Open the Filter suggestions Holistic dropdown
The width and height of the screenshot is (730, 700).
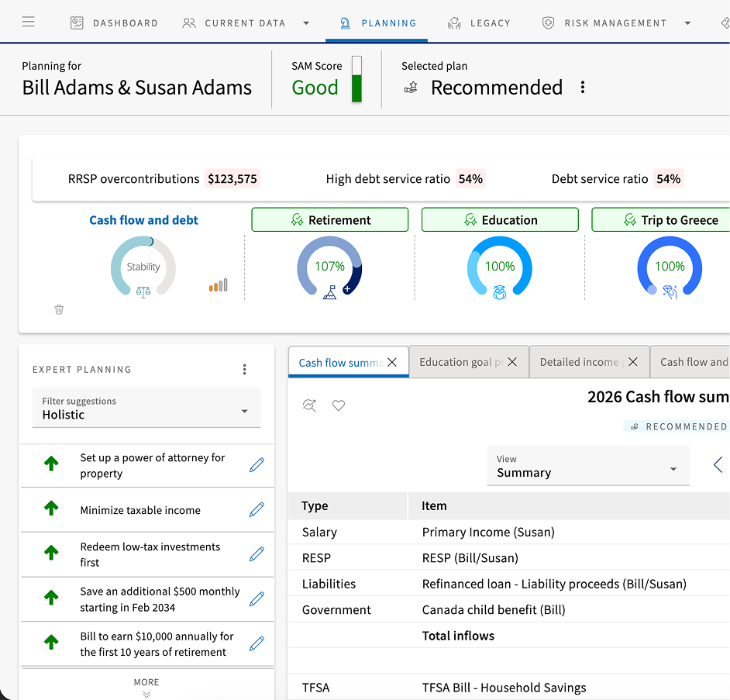pyautogui.click(x=146, y=408)
